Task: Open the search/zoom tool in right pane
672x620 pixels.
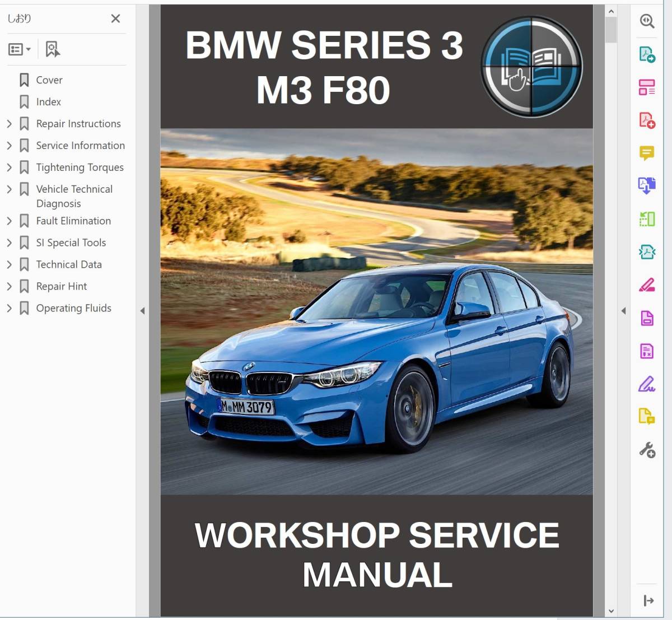Action: tap(647, 21)
